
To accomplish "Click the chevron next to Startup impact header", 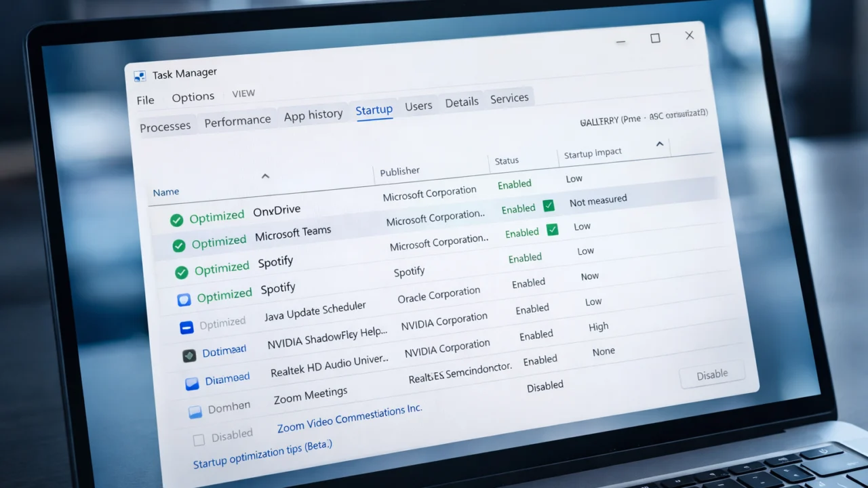I will 659,144.
